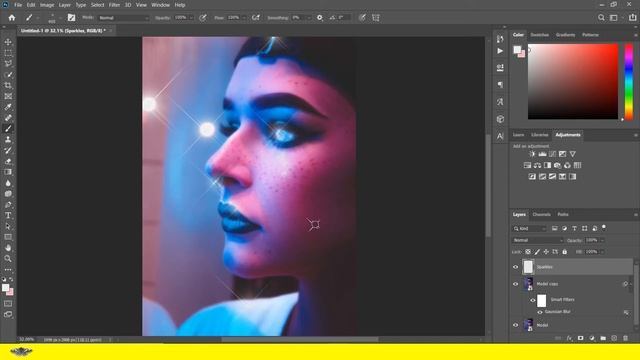Open brush preset picker dropdown
The height and width of the screenshot is (360, 640).
pyautogui.click(x=60, y=18)
